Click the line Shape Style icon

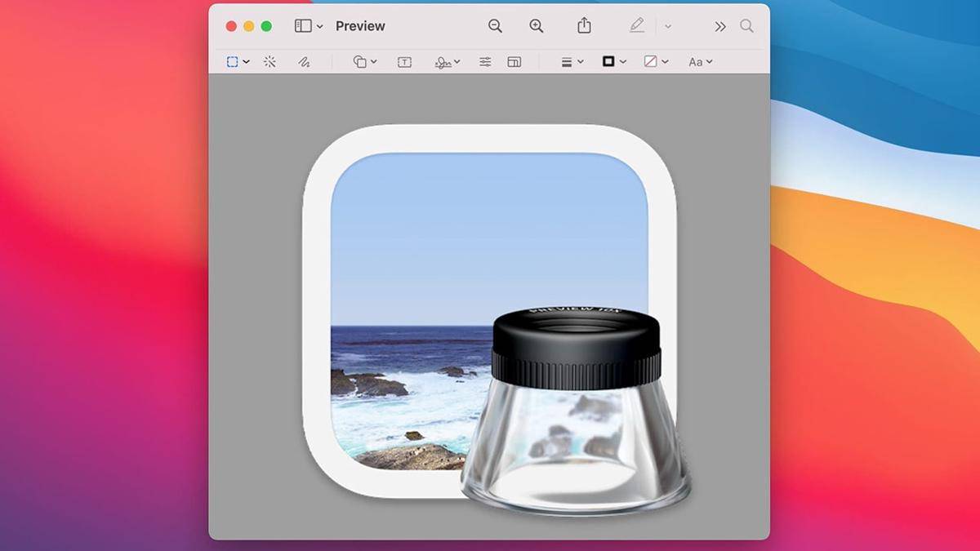567,62
